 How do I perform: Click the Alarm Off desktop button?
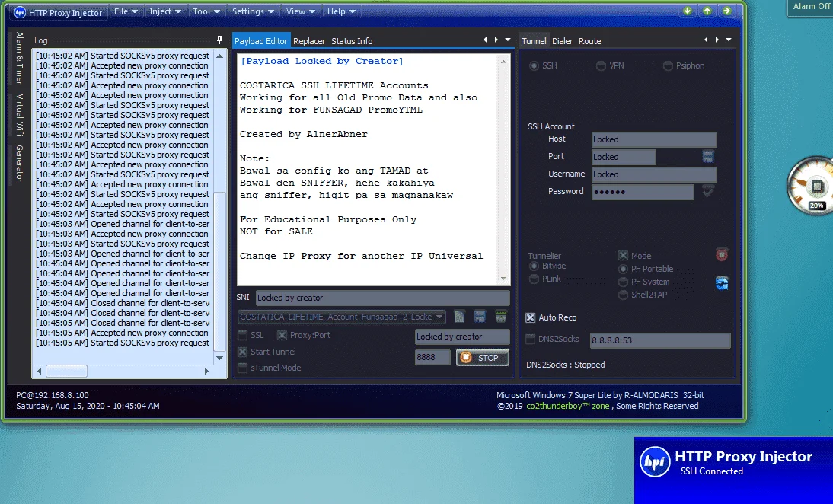pyautogui.click(x=811, y=7)
